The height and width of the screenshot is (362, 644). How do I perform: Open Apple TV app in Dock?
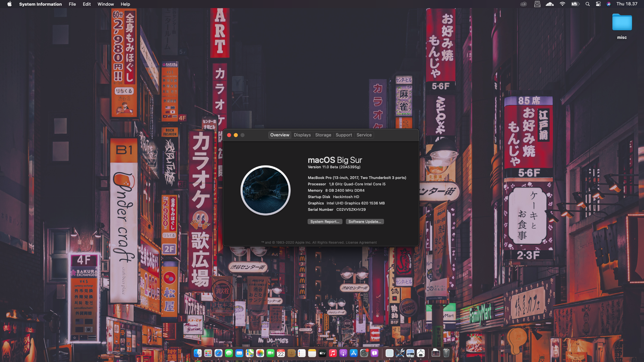[322, 353]
